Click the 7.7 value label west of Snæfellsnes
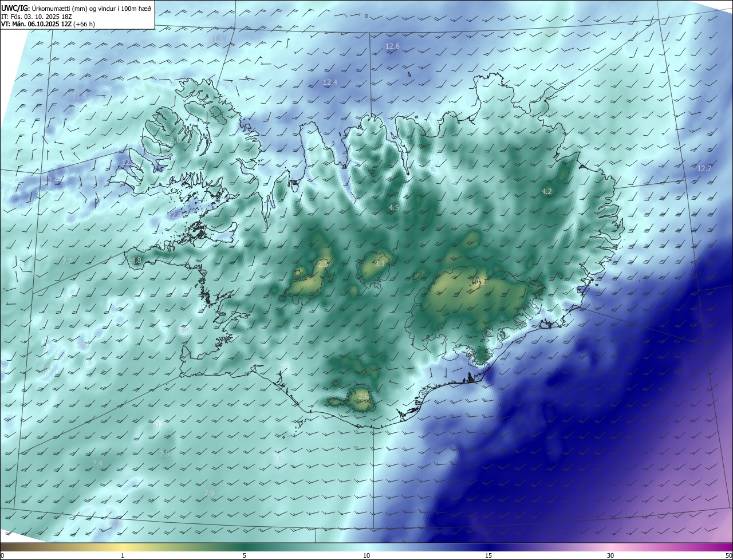The height and width of the screenshot is (560, 733). click(67, 261)
